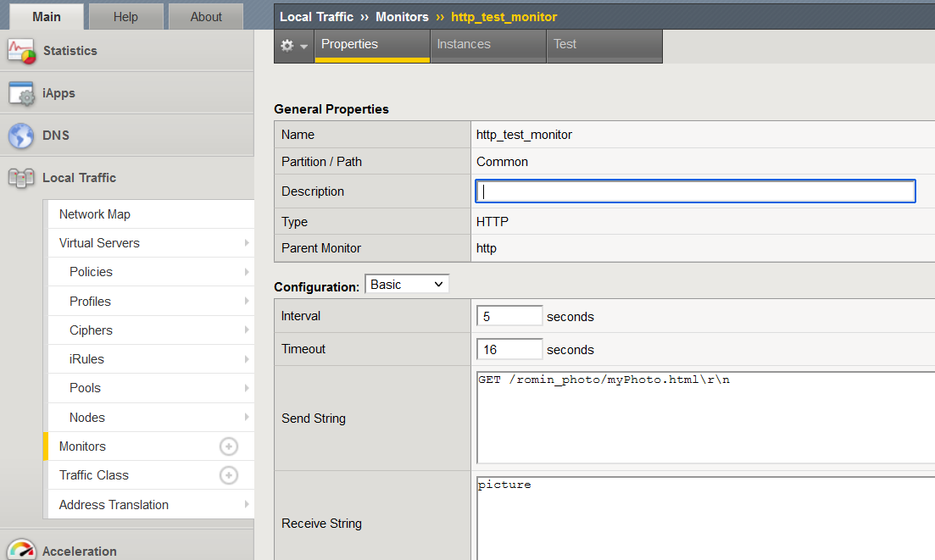
Task: Click Monitors in the breadcrumb path
Action: 402,17
